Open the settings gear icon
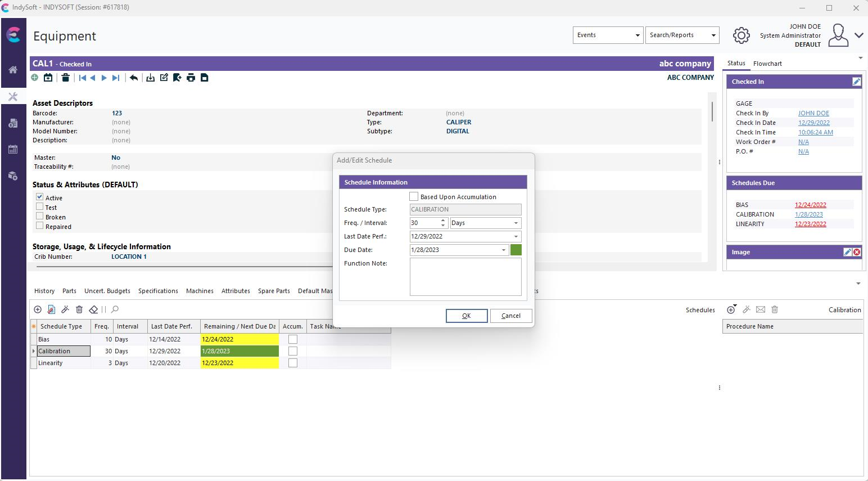The height and width of the screenshot is (481, 868). 741,35
